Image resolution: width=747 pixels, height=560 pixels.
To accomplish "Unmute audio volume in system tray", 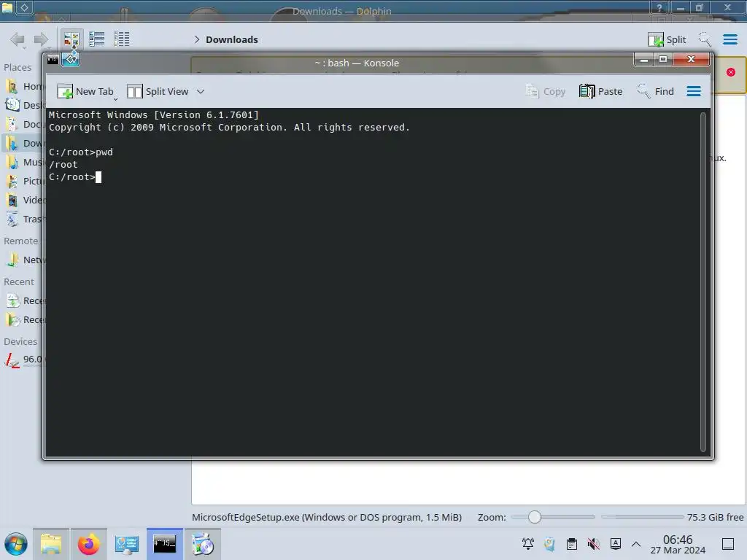I will [594, 544].
